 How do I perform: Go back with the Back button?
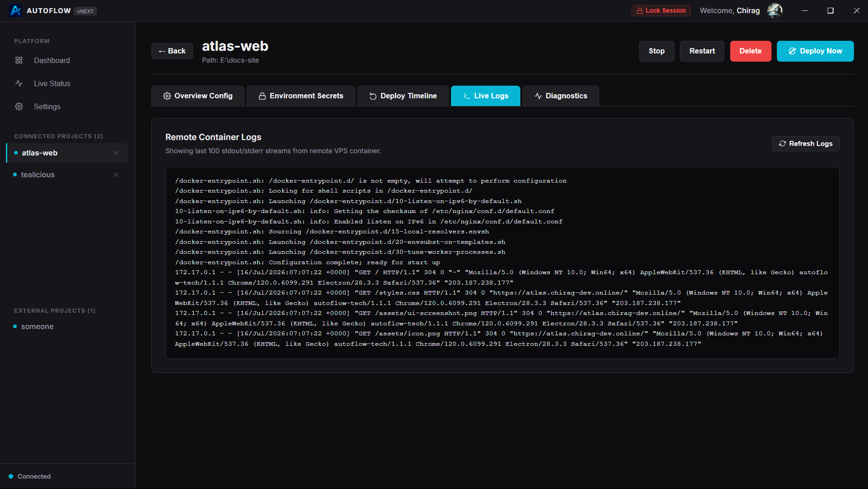(x=172, y=51)
